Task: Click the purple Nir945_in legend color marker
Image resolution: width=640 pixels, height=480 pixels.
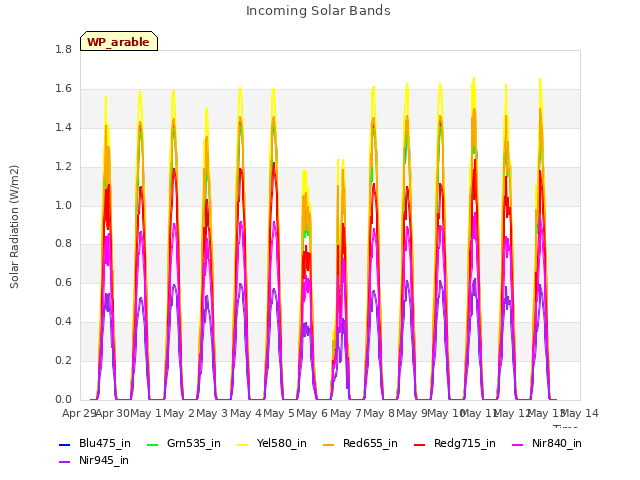Action: [x=64, y=462]
